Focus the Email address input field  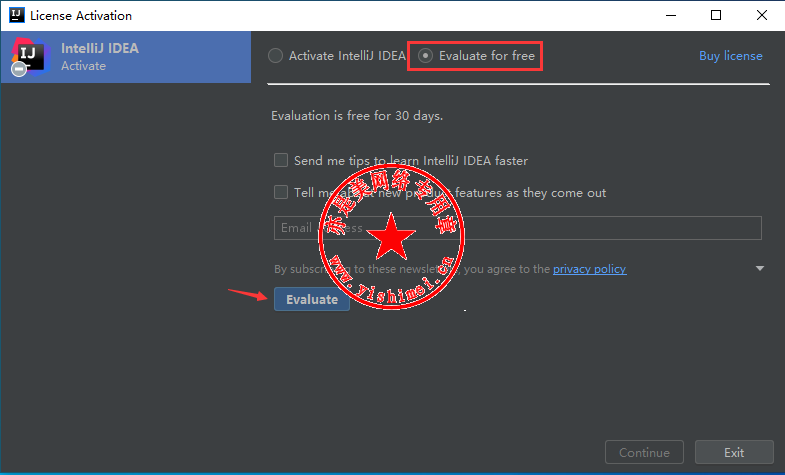point(518,228)
